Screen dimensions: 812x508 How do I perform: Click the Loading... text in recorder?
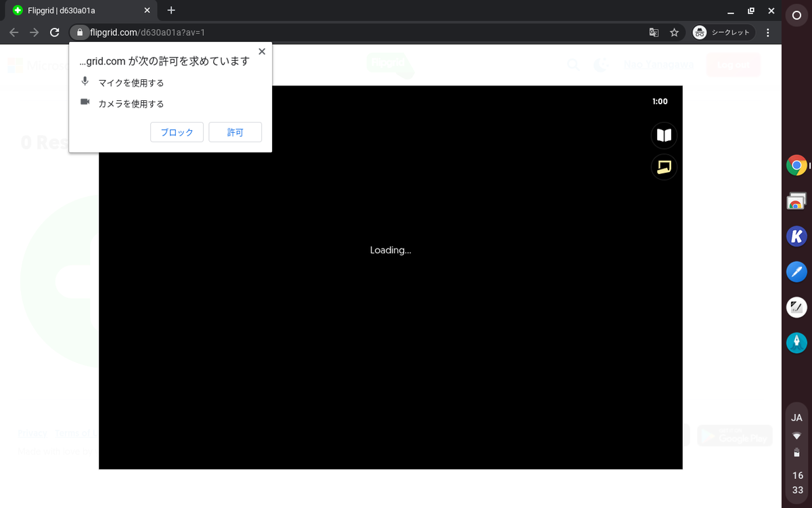pos(390,250)
